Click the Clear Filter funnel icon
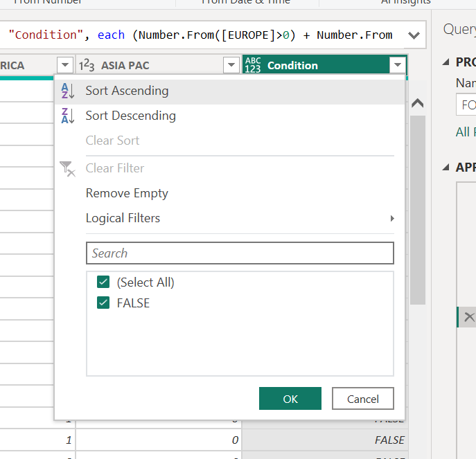 (x=67, y=169)
